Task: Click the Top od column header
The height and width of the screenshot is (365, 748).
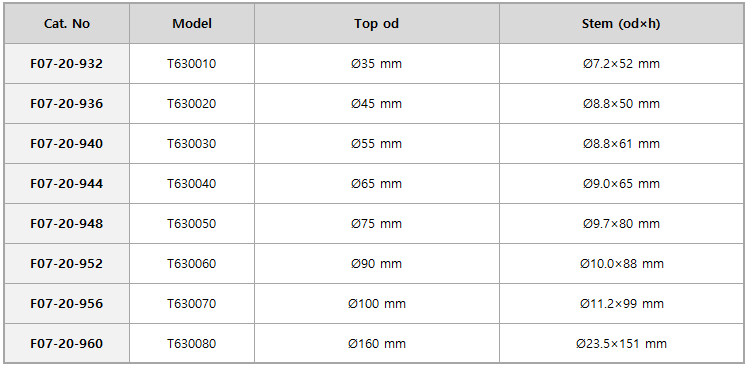Action: click(x=376, y=23)
